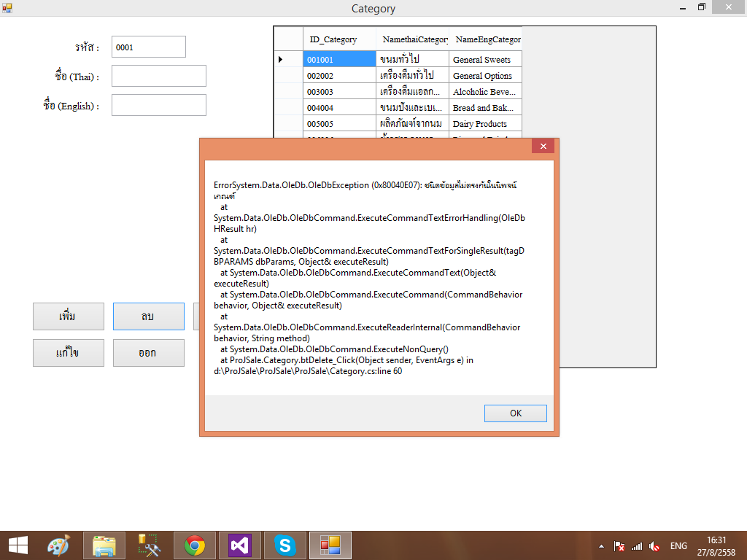The image size is (747, 560).
Task: Open File Explorer from the taskbar
Action: click(104, 545)
